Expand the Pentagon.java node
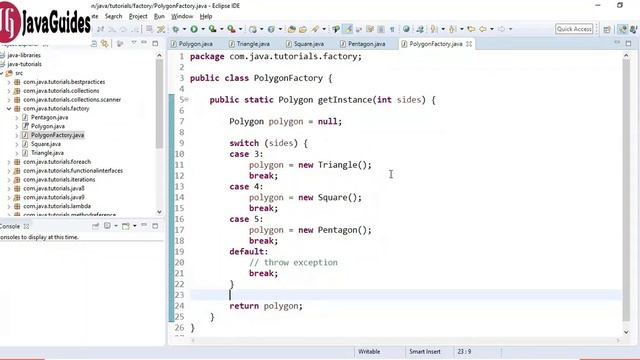The width and height of the screenshot is (640, 360). tap(17, 118)
